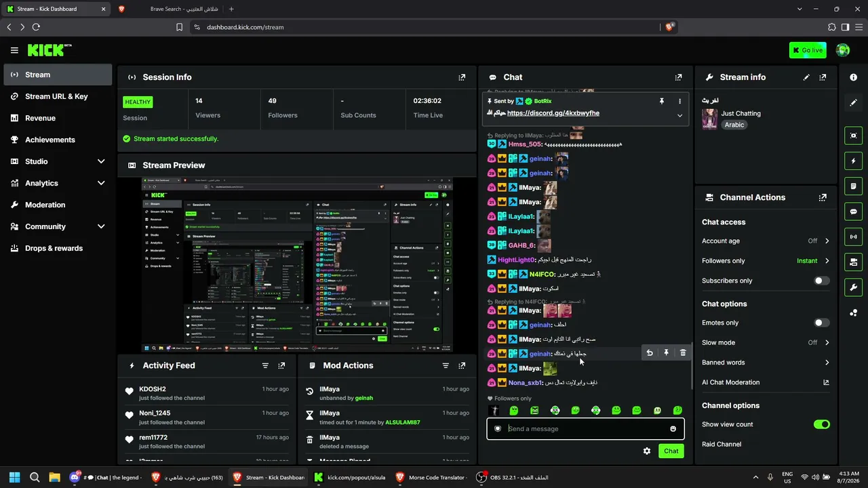The height and width of the screenshot is (488, 868).
Task: Open the info icon in the right sidebar
Action: pos(854,77)
